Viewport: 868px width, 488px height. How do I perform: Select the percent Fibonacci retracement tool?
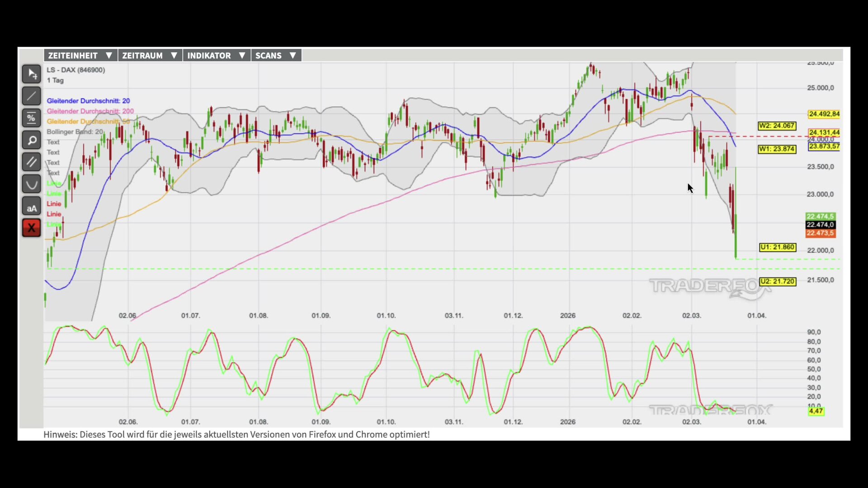(x=31, y=118)
